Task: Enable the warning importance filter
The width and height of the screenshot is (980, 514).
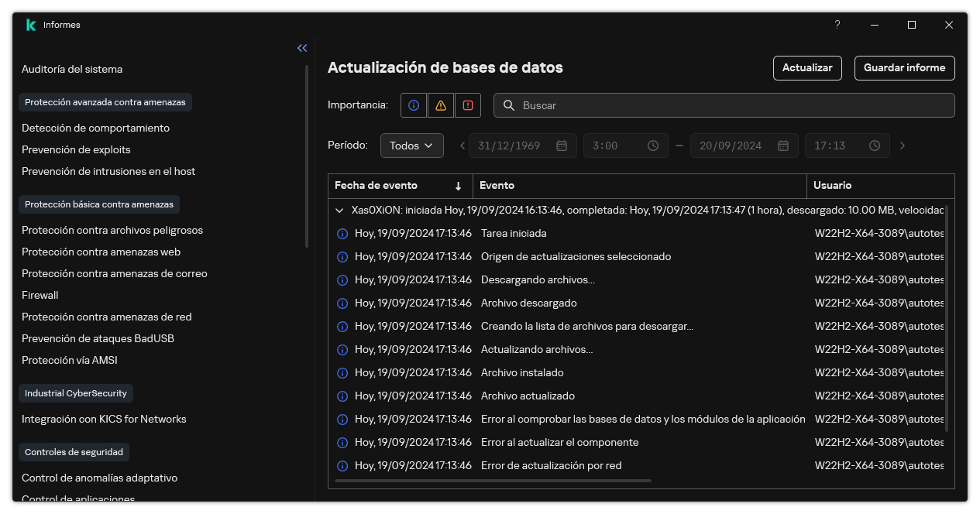Action: [x=440, y=105]
